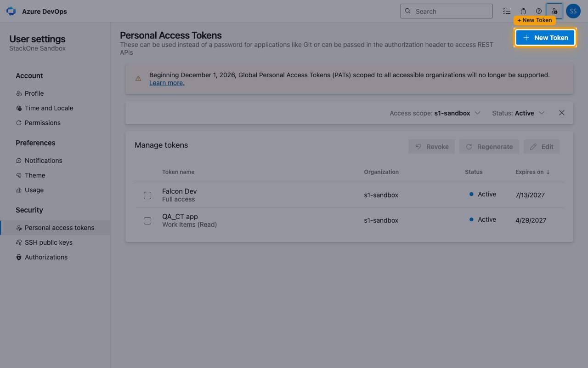Image resolution: width=588 pixels, height=368 pixels.
Task: Select the QA_CT app token checkbox
Action: (x=147, y=221)
